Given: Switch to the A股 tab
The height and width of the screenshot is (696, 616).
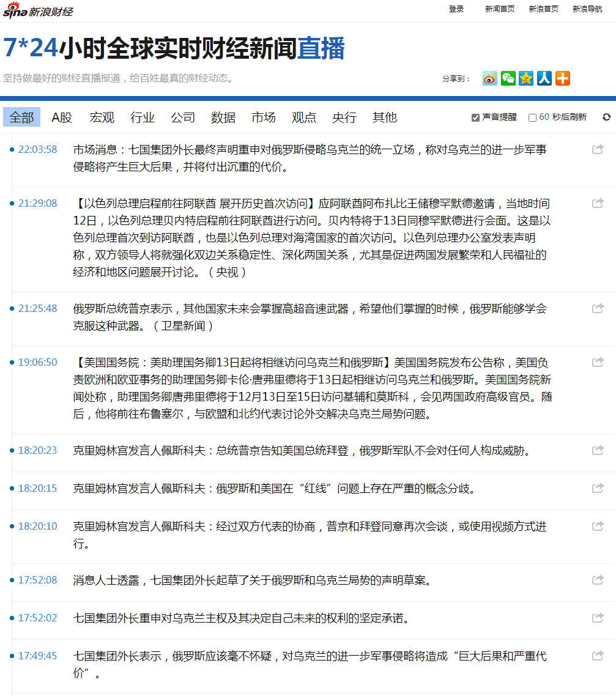Looking at the screenshot, I should coord(62,117).
